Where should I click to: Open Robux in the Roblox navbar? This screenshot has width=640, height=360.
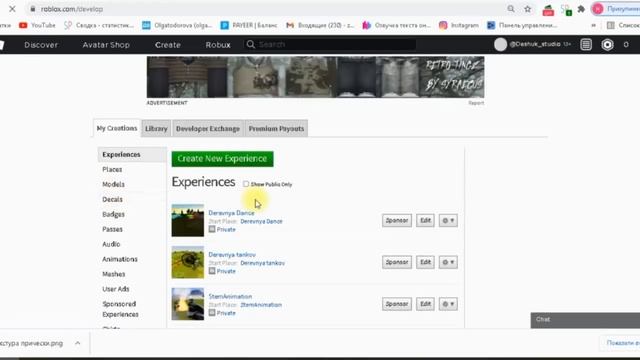point(218,44)
